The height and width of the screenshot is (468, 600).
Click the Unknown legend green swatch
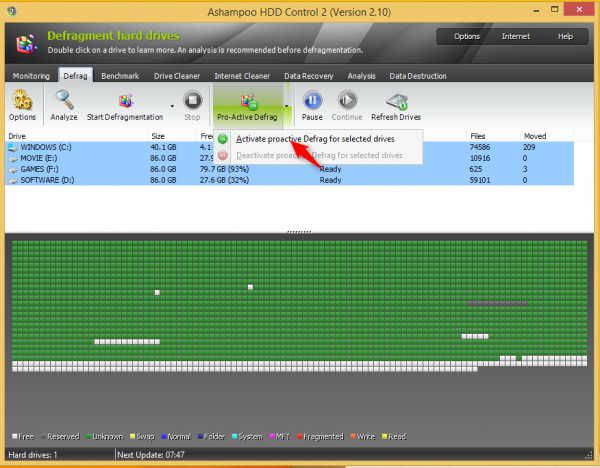tap(89, 437)
